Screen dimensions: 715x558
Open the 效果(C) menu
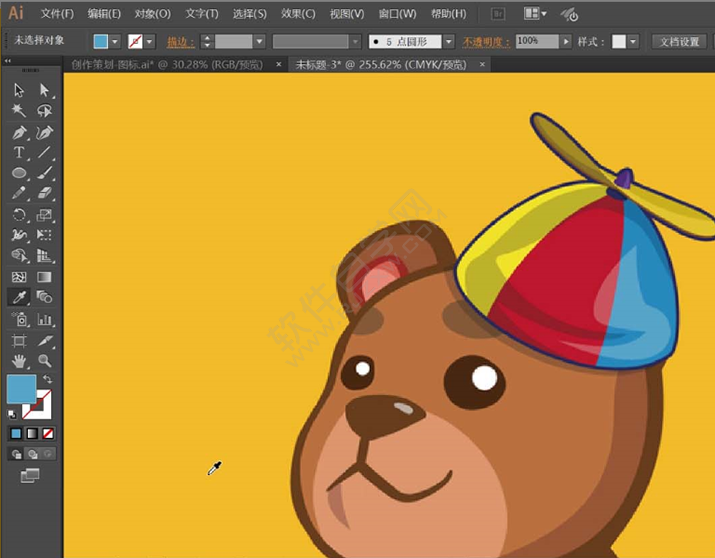click(x=298, y=14)
